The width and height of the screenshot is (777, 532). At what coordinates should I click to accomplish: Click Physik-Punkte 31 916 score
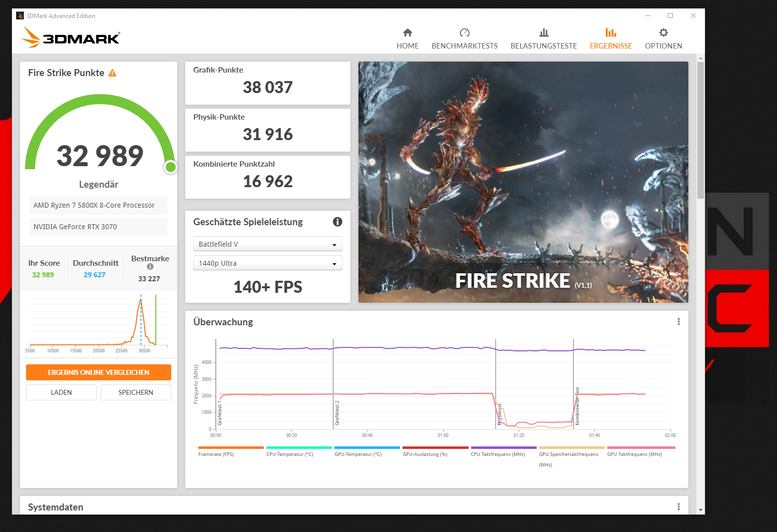point(268,135)
